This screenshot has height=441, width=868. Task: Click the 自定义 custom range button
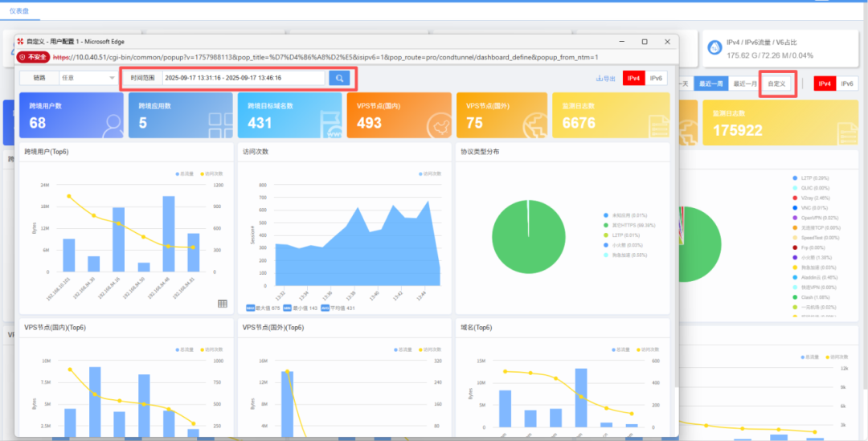777,84
